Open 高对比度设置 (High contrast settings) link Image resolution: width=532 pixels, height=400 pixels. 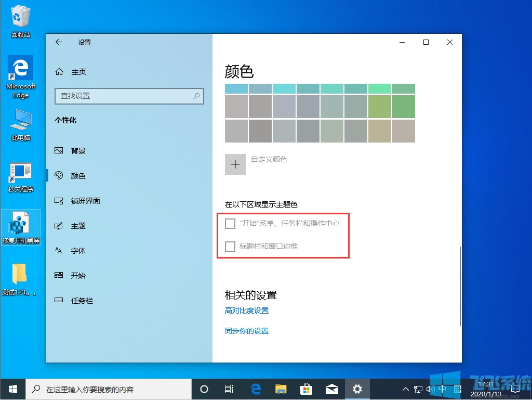point(247,310)
